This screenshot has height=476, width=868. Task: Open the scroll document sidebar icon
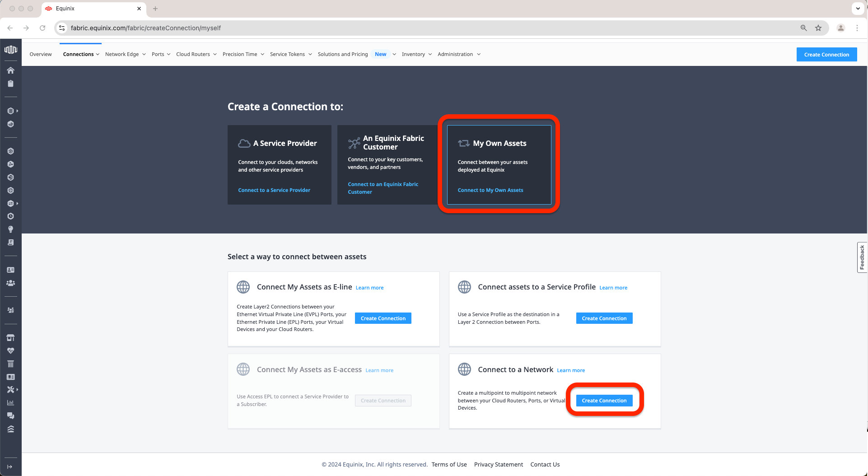coord(11,243)
